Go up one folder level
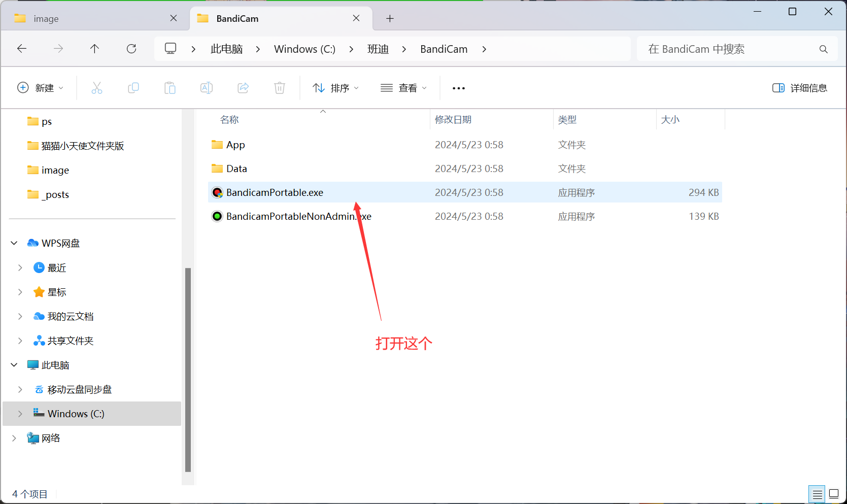The height and width of the screenshot is (504, 847). click(94, 49)
